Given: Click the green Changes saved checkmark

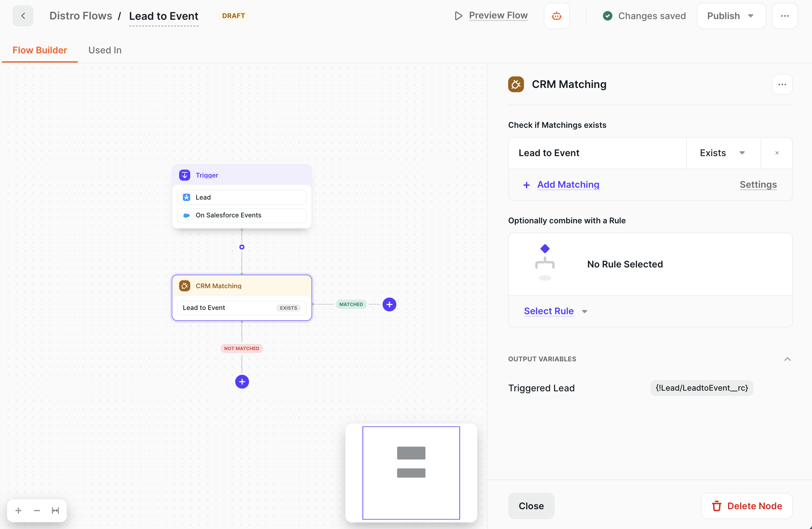Looking at the screenshot, I should [608, 16].
